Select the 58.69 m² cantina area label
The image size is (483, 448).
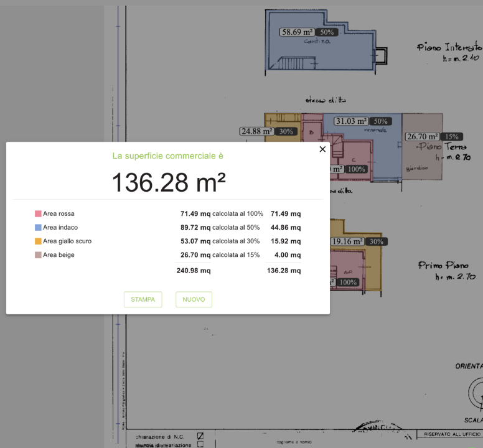[297, 32]
